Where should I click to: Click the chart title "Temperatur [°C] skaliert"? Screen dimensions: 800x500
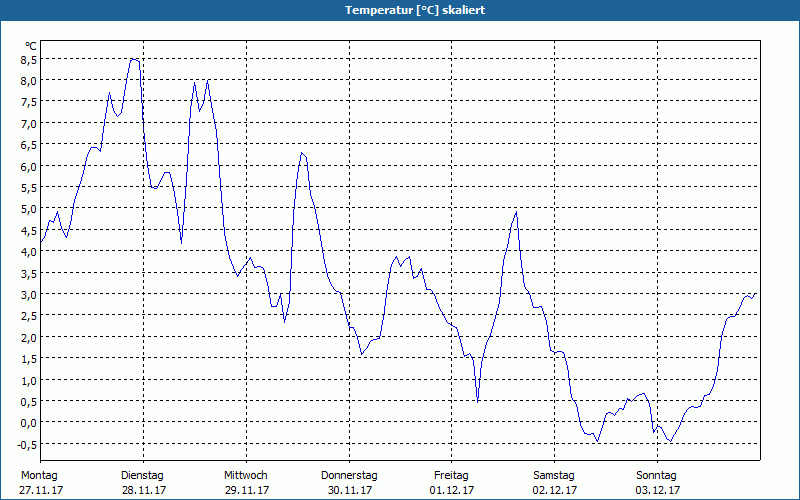(415, 10)
